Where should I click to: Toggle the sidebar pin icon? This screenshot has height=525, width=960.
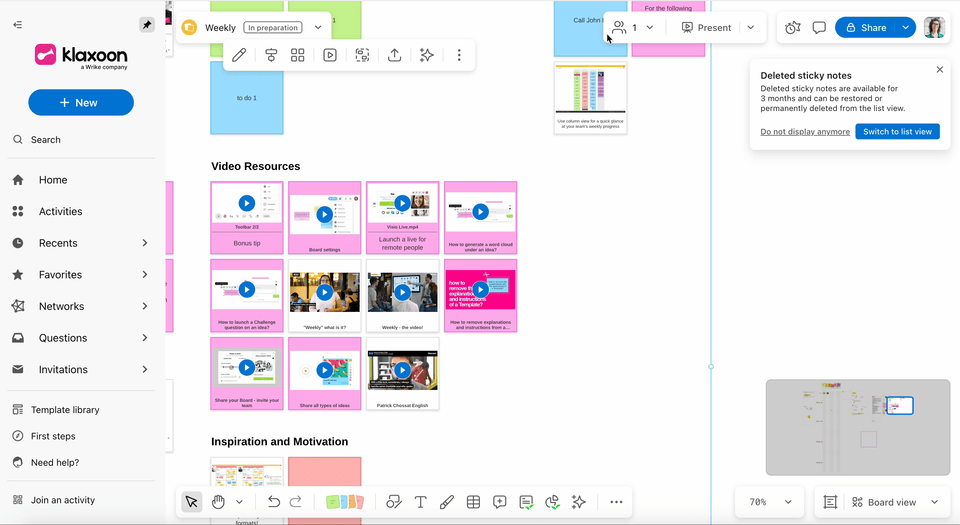[147, 24]
